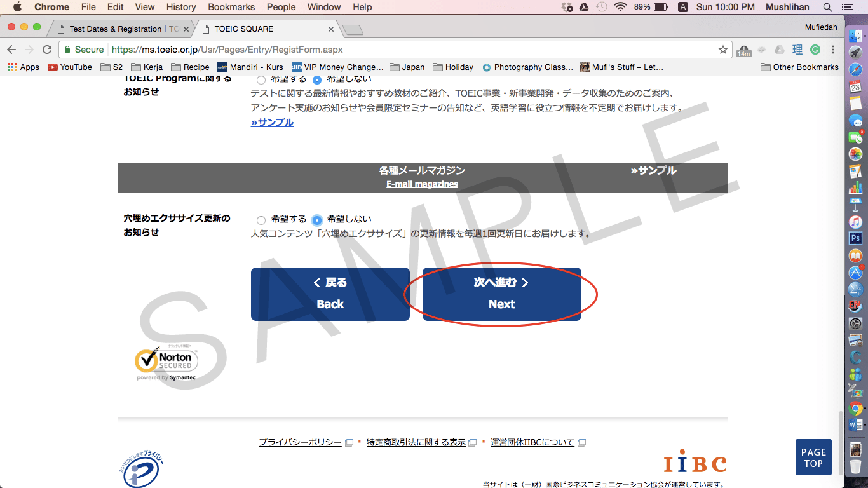Open the Grammarly extension icon
868x488 pixels.
pyautogui.click(x=815, y=50)
